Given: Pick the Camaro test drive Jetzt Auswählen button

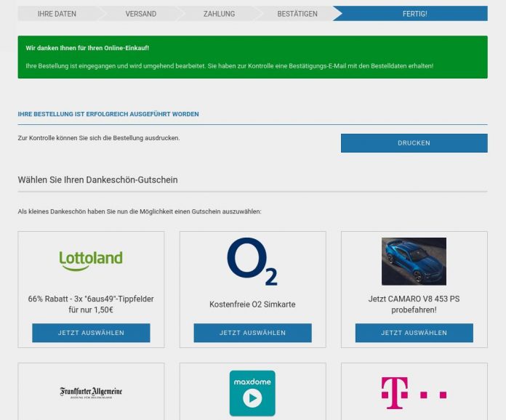Looking at the screenshot, I should click(x=414, y=333).
